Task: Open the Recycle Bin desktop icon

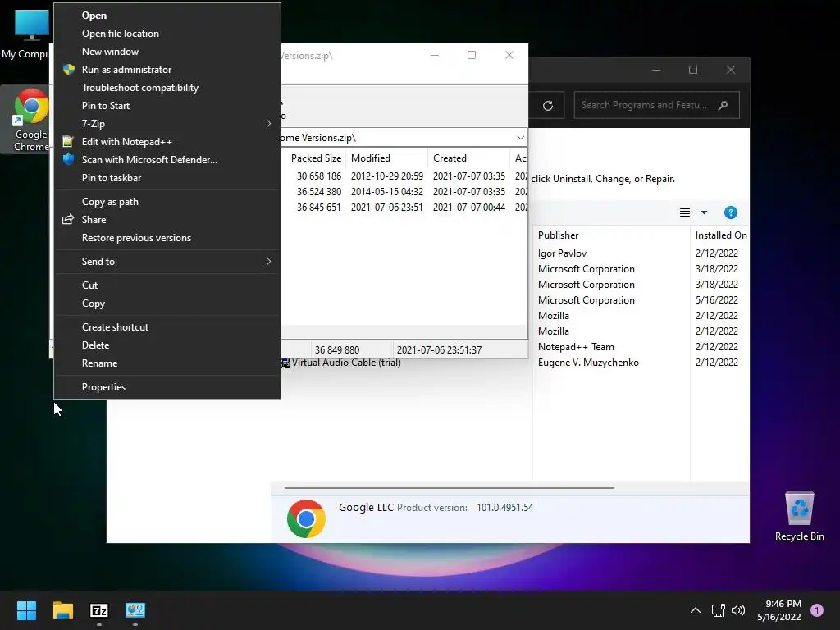Action: (799, 516)
